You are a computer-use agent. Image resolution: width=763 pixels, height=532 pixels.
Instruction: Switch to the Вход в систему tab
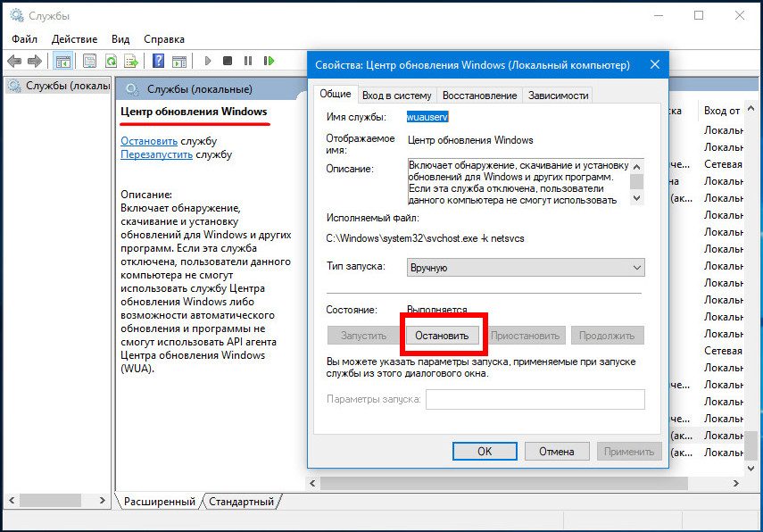(x=396, y=96)
